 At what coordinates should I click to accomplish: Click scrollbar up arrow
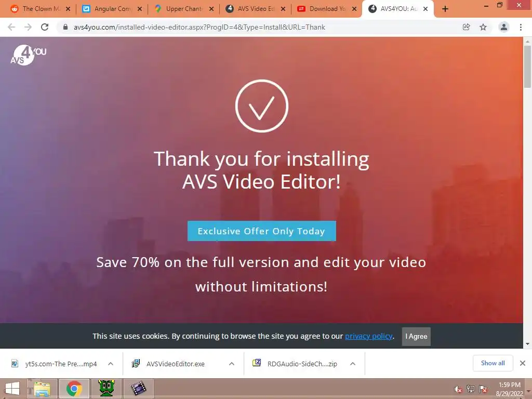527,42
